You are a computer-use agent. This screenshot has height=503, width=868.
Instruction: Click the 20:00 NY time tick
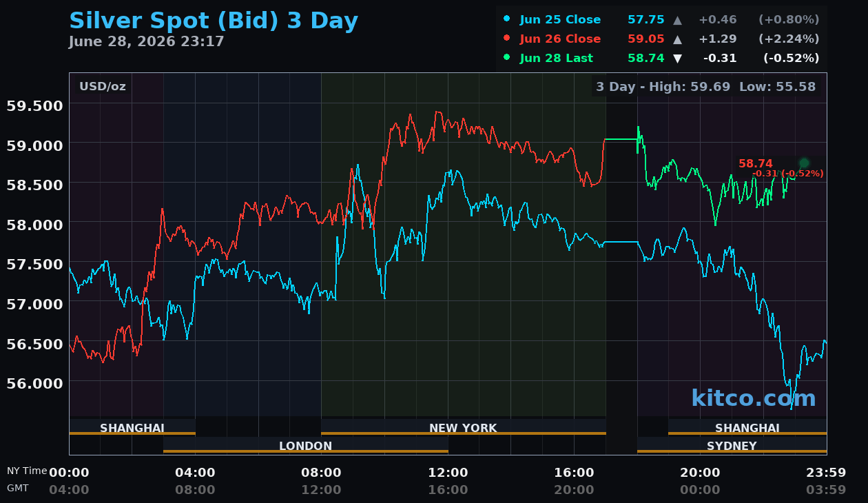click(700, 473)
